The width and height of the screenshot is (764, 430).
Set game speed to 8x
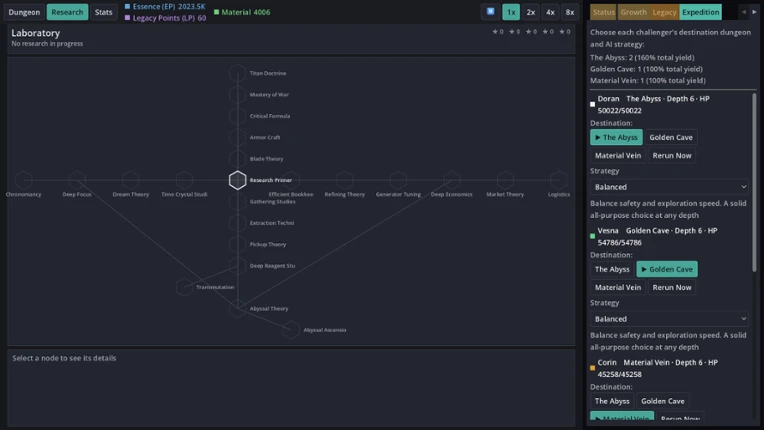click(x=570, y=12)
